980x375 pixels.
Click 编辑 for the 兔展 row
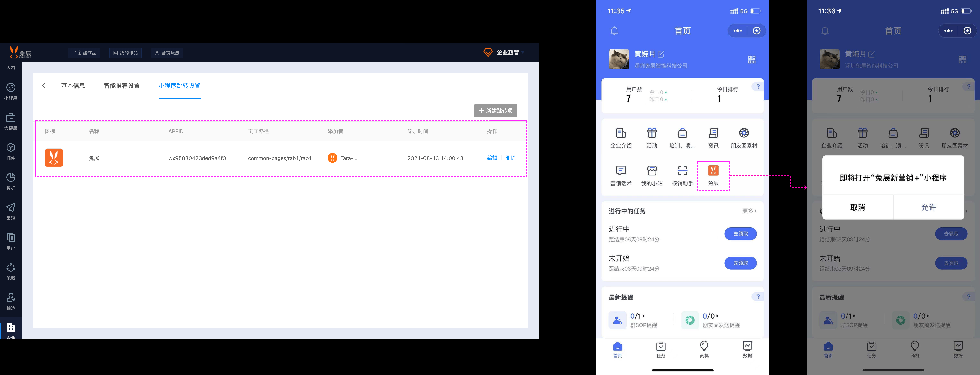[x=492, y=158]
